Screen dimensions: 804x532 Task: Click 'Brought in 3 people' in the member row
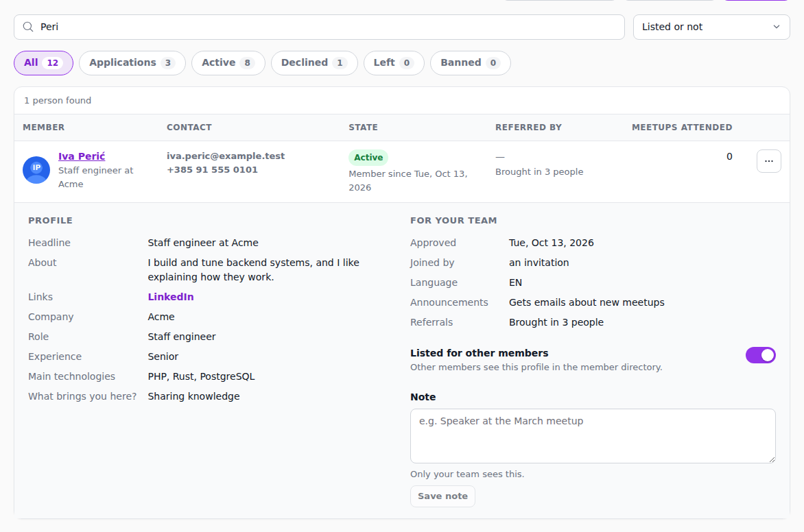pyautogui.click(x=539, y=171)
